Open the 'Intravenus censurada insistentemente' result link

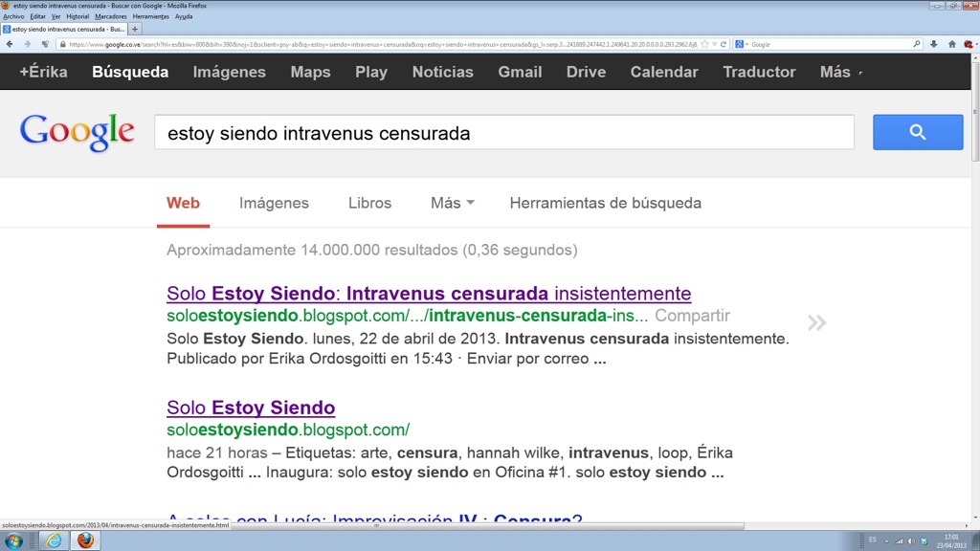pyautogui.click(x=428, y=293)
